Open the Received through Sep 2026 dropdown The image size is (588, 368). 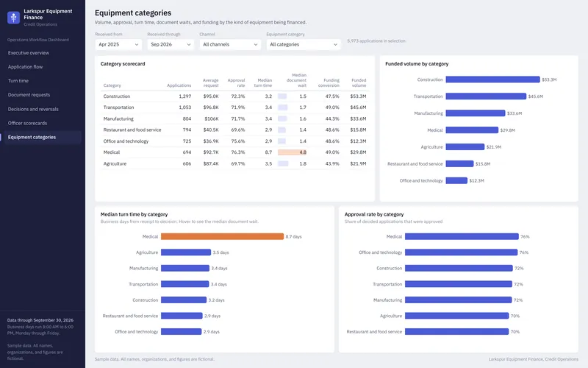click(171, 44)
